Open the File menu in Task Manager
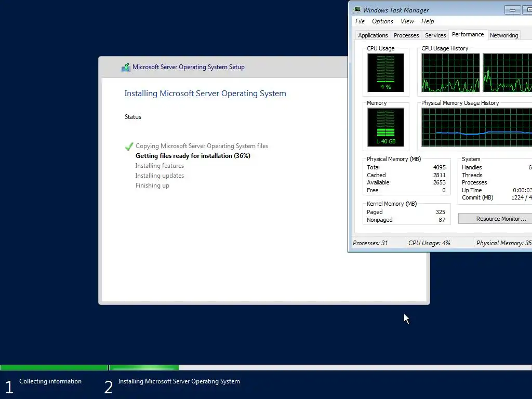Image resolution: width=532 pixels, height=399 pixels. click(360, 21)
